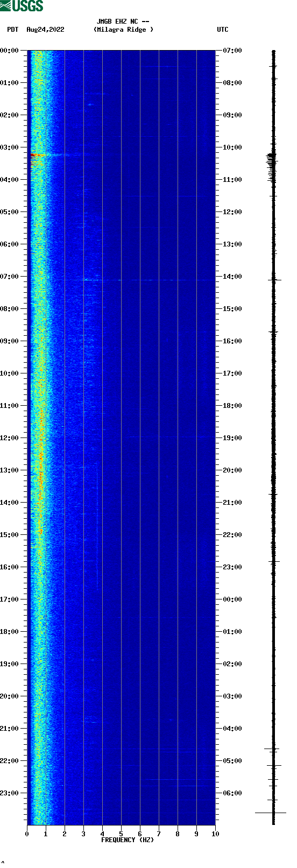Click the largest seismogram spike near the trace bottom
Image resolution: width=297 pixels, height=868 pixels.
tap(271, 813)
